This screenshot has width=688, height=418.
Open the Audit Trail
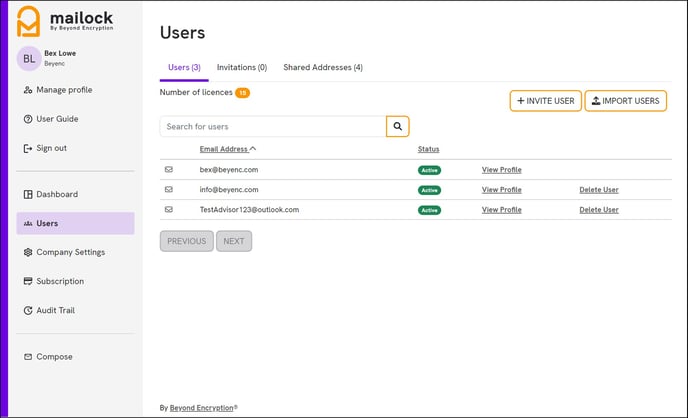(55, 310)
